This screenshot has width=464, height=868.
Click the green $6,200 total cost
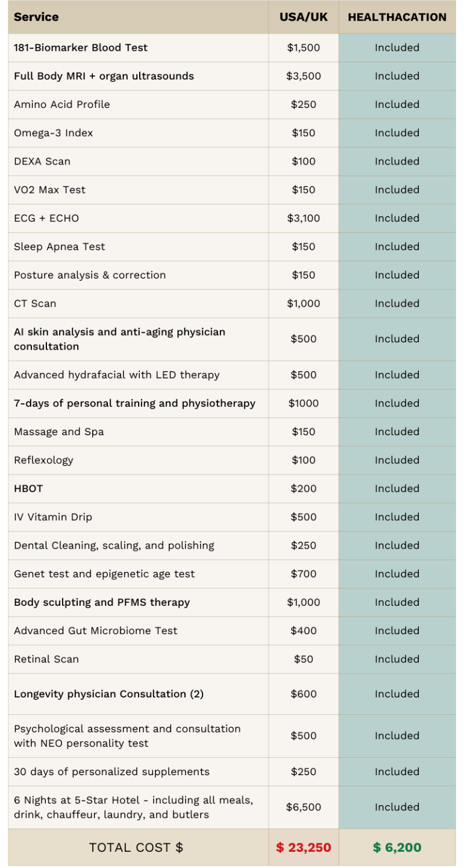tap(397, 848)
